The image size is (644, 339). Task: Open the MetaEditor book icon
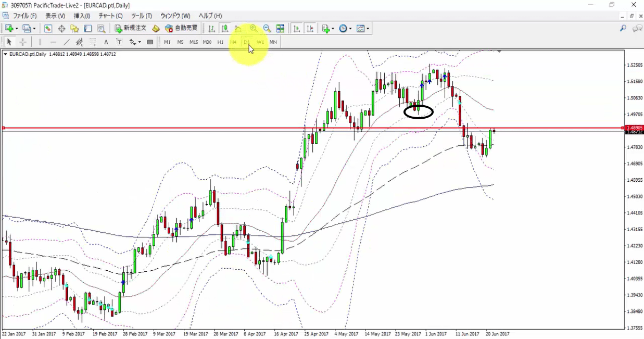(156, 29)
